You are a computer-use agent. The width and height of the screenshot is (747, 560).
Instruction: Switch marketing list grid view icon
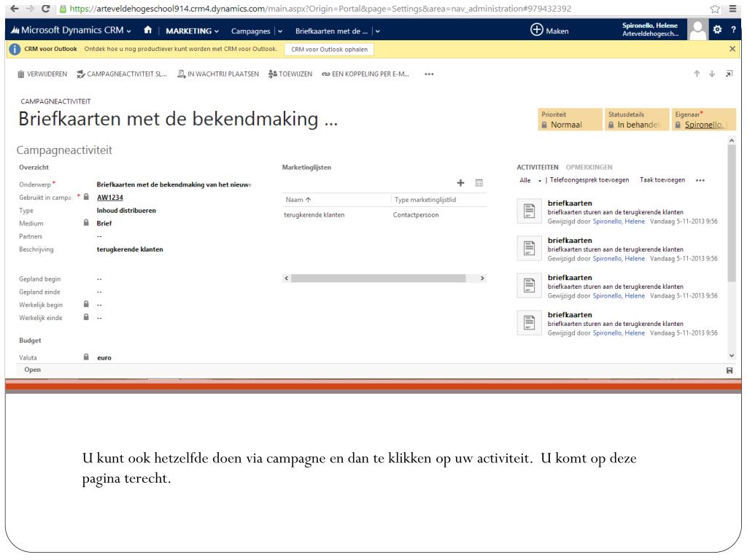tap(479, 182)
